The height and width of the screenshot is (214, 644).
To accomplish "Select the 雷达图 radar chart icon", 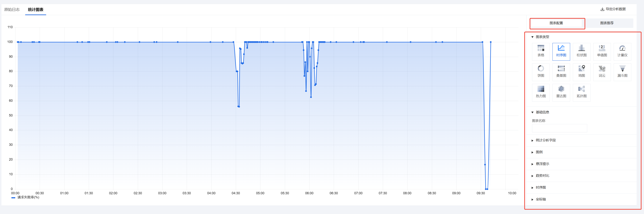I will [561, 93].
